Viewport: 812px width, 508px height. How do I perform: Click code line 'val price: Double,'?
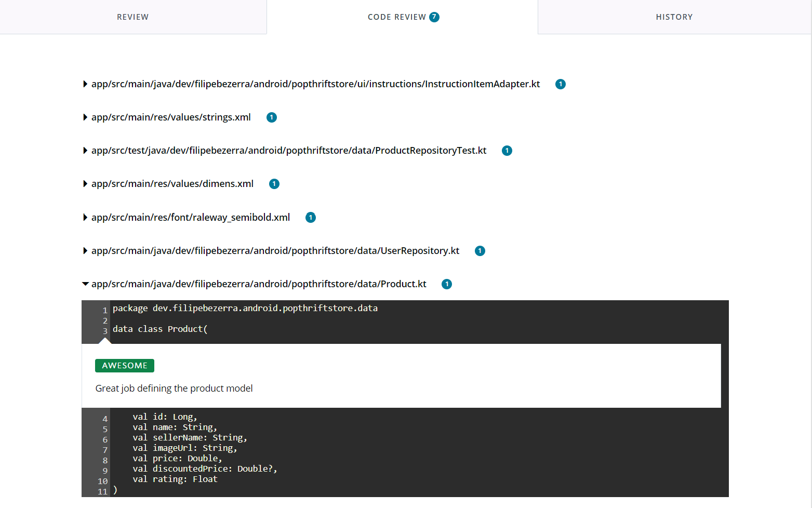pyautogui.click(x=177, y=459)
